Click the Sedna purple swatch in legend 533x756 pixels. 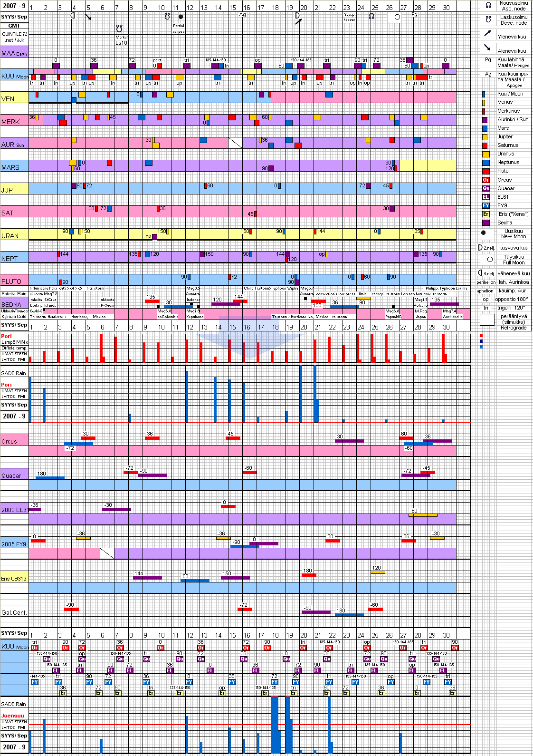click(x=485, y=223)
